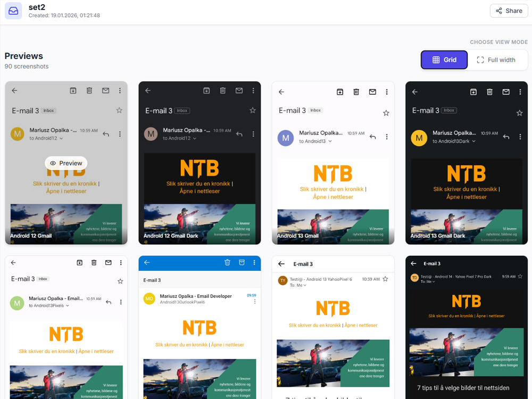
Task: Click envelope icon in Android 12 Gmail card
Action: [105, 90]
